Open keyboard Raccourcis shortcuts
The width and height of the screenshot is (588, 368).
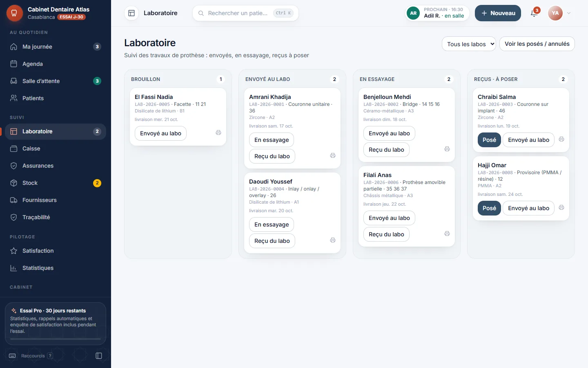point(31,356)
